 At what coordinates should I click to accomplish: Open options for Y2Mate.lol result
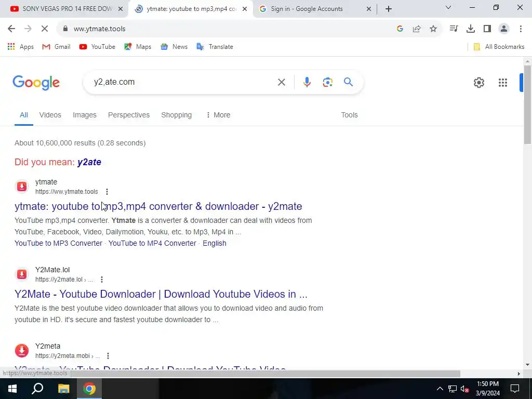(102, 280)
